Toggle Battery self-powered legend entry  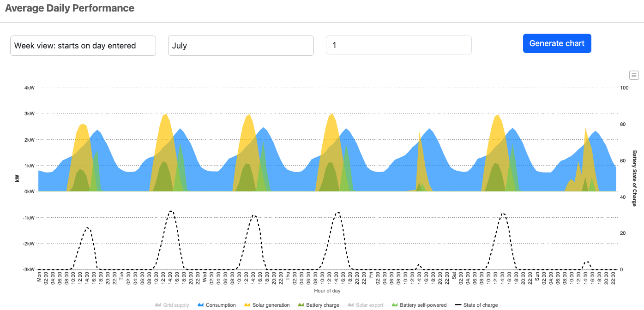point(419,305)
